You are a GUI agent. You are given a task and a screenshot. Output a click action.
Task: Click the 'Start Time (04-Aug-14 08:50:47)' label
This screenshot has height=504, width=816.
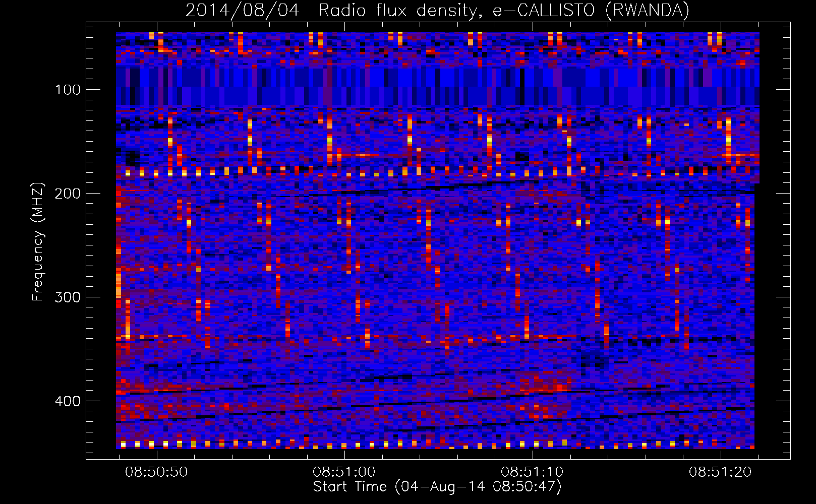click(437, 487)
